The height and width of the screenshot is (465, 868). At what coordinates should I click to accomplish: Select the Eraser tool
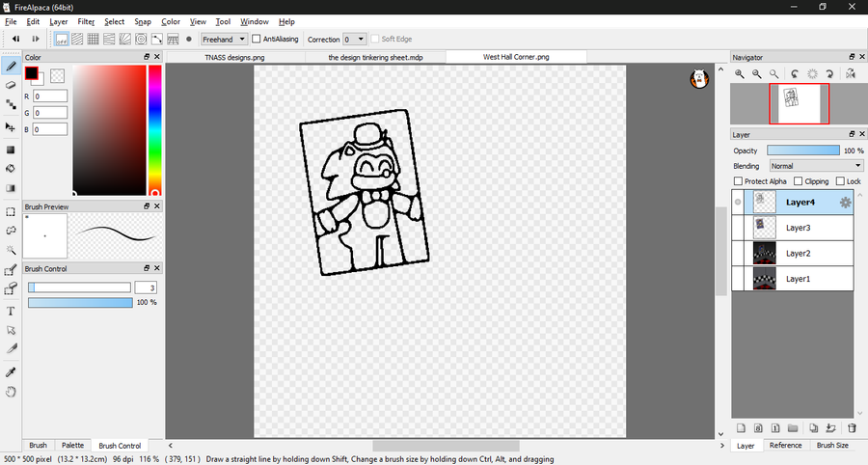click(11, 85)
